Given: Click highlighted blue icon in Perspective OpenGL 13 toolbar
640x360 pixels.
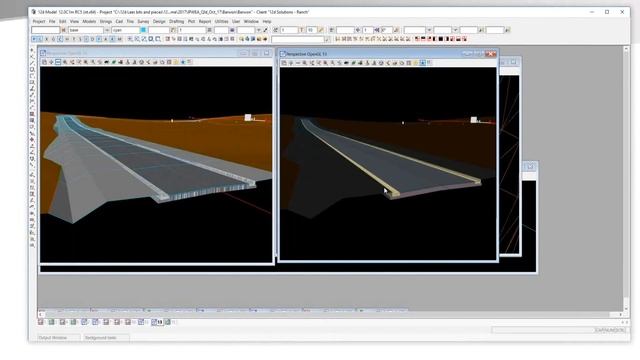Looking at the screenshot, I should [x=422, y=63].
